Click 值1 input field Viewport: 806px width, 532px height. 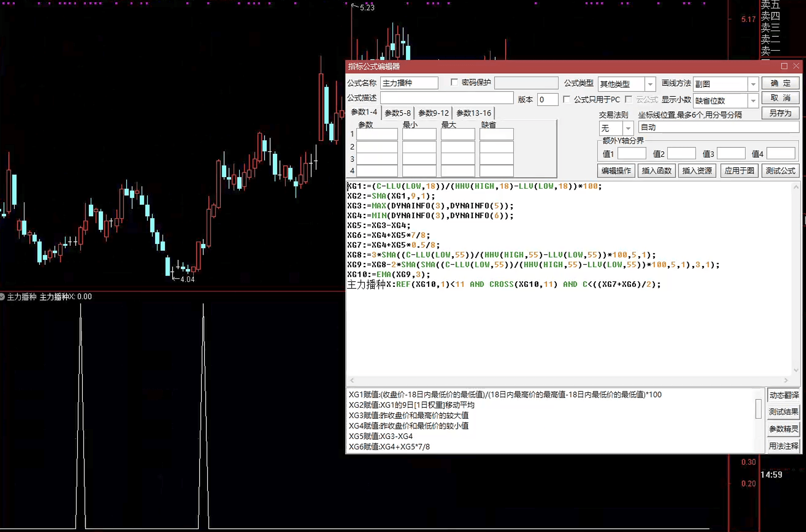[632, 154]
